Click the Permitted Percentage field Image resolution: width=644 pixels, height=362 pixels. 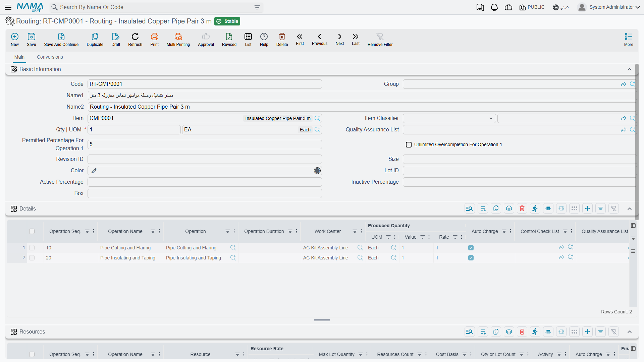coord(205,144)
